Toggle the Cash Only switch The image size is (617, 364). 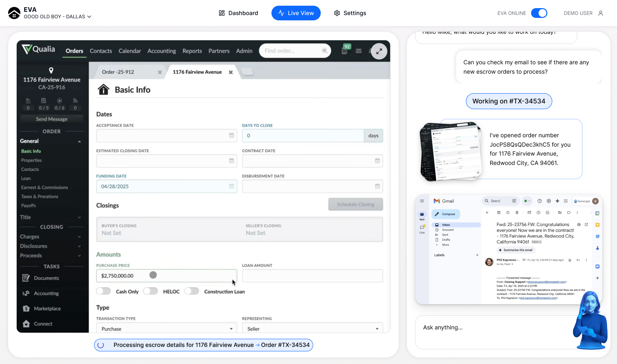(103, 291)
